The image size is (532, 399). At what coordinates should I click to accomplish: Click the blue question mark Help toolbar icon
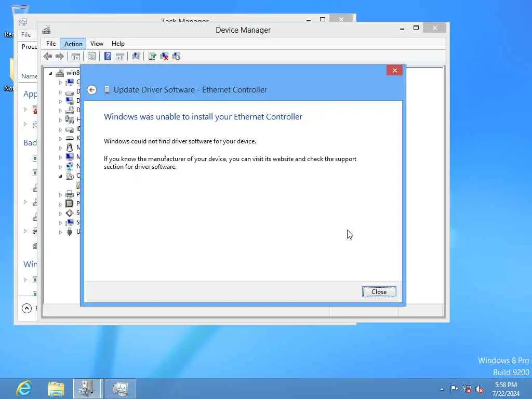click(108, 56)
